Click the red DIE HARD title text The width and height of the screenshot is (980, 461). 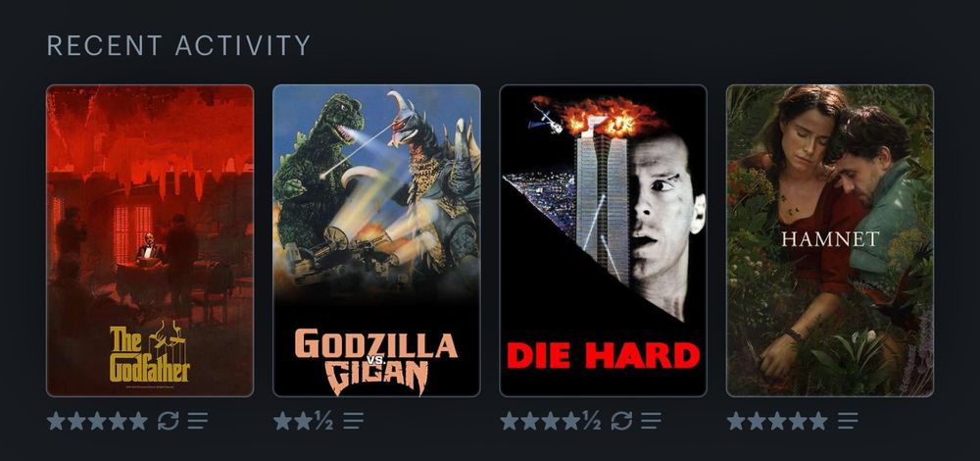(603, 355)
